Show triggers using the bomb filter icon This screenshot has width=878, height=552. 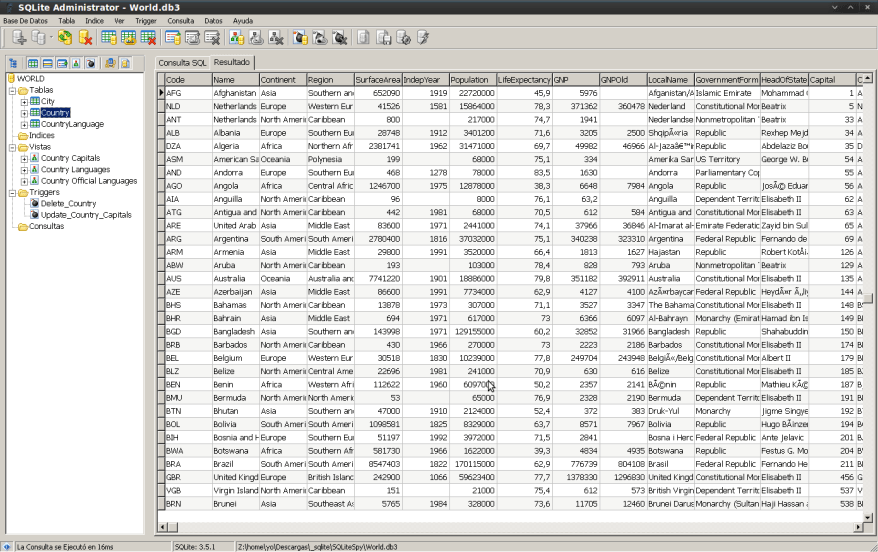point(90,63)
